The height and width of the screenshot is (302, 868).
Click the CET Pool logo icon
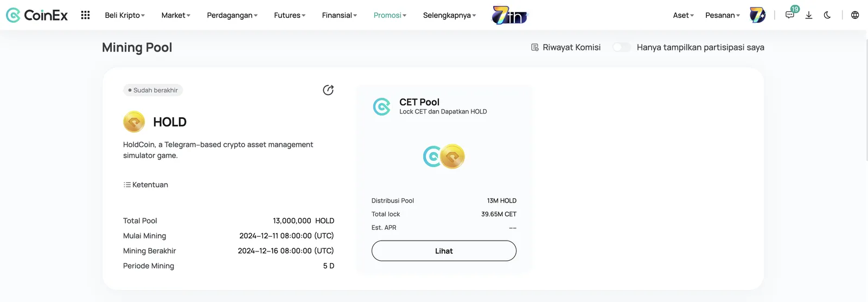(x=382, y=106)
